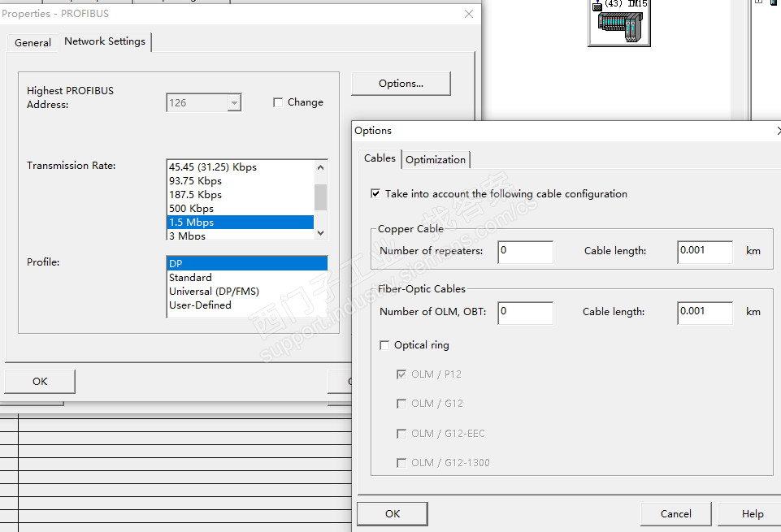Toggle the OLM / G12-1300 checkbox
The image size is (781, 532).
pyautogui.click(x=401, y=463)
